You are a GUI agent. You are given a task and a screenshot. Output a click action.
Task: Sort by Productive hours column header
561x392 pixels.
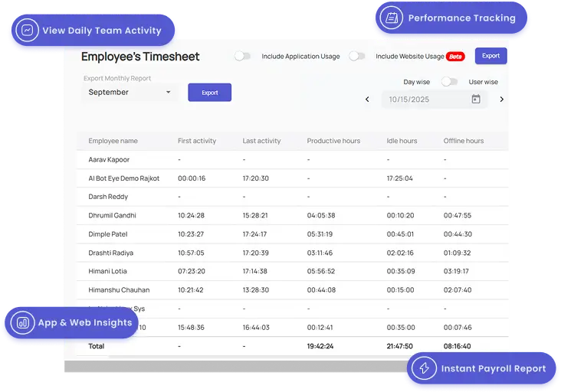coord(333,141)
